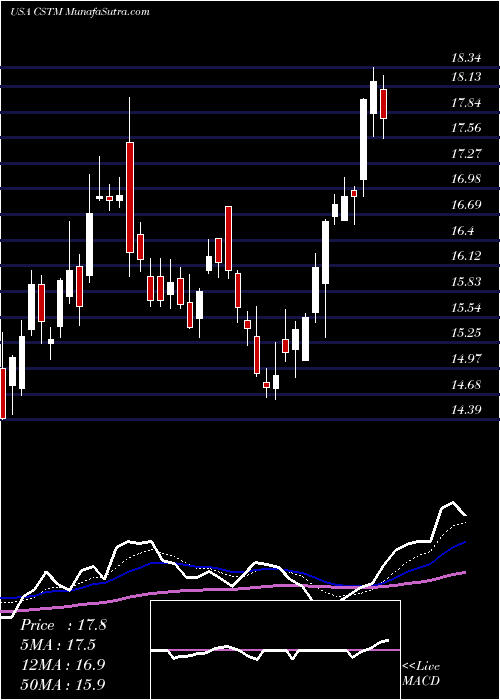
Task: Click the 16.4 price axis label
Action: (462, 231)
